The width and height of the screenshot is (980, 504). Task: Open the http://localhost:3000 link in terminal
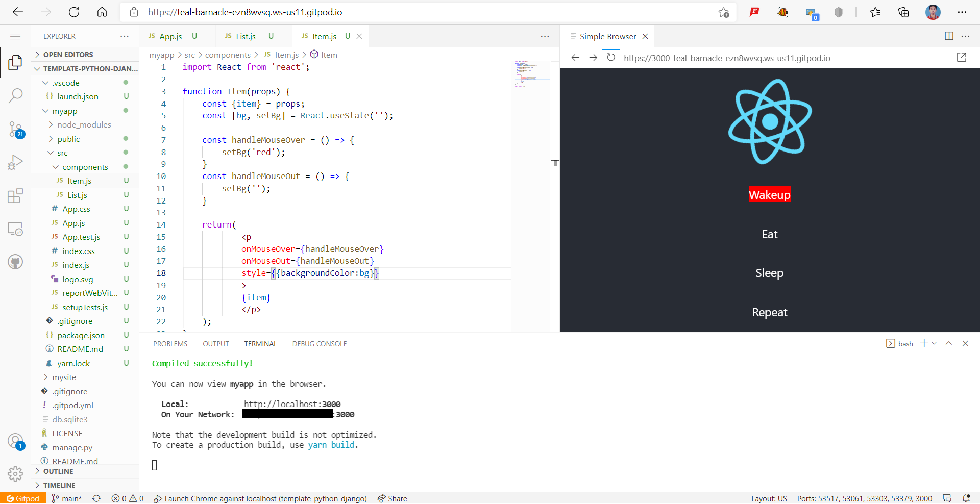tap(292, 404)
